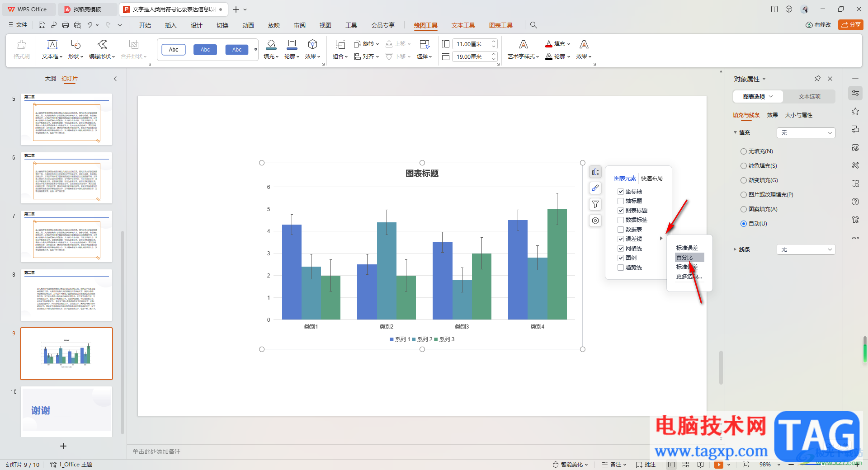Open the 插入 ribbon tab
This screenshot has height=470, width=868.
tap(170, 25)
